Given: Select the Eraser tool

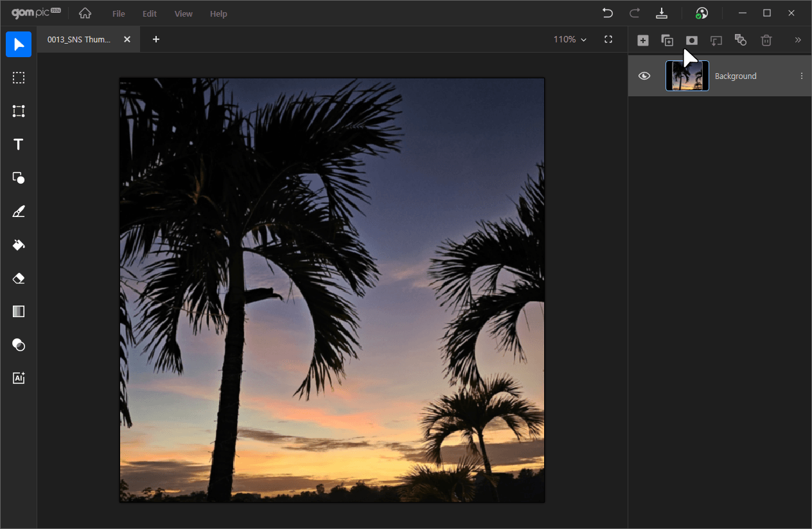Looking at the screenshot, I should (19, 278).
